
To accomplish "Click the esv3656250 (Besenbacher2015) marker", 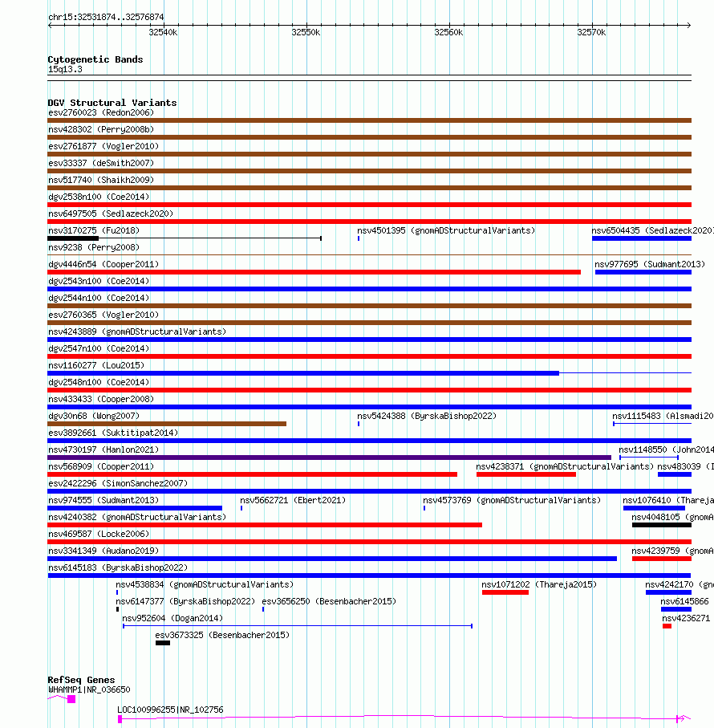I will tap(263, 609).
